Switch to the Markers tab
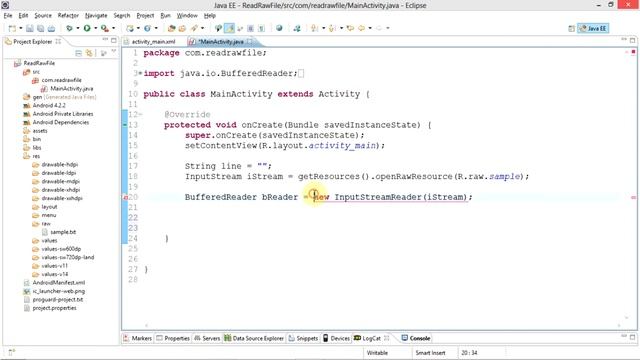Viewport: 640px width, 360px height. click(x=138, y=338)
